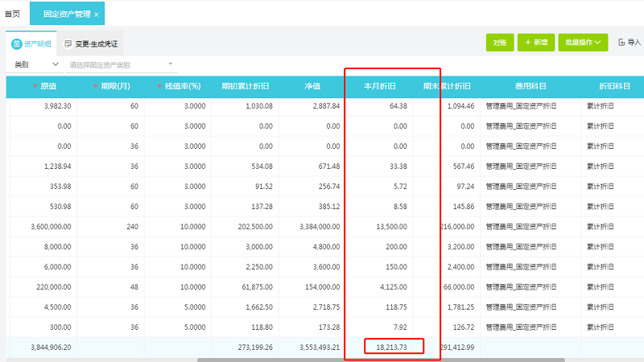Select the 固定资产管理 tab
The height and width of the screenshot is (362, 644).
[68, 14]
